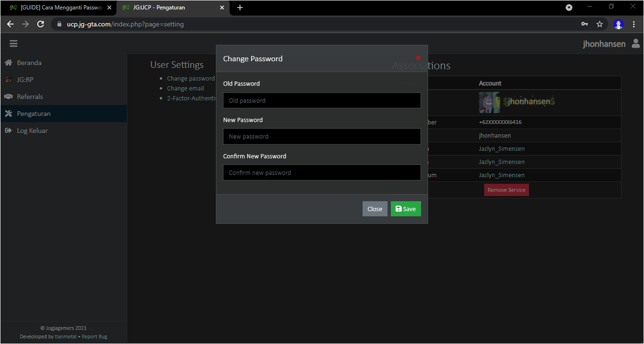Click the Change email link

click(x=185, y=88)
